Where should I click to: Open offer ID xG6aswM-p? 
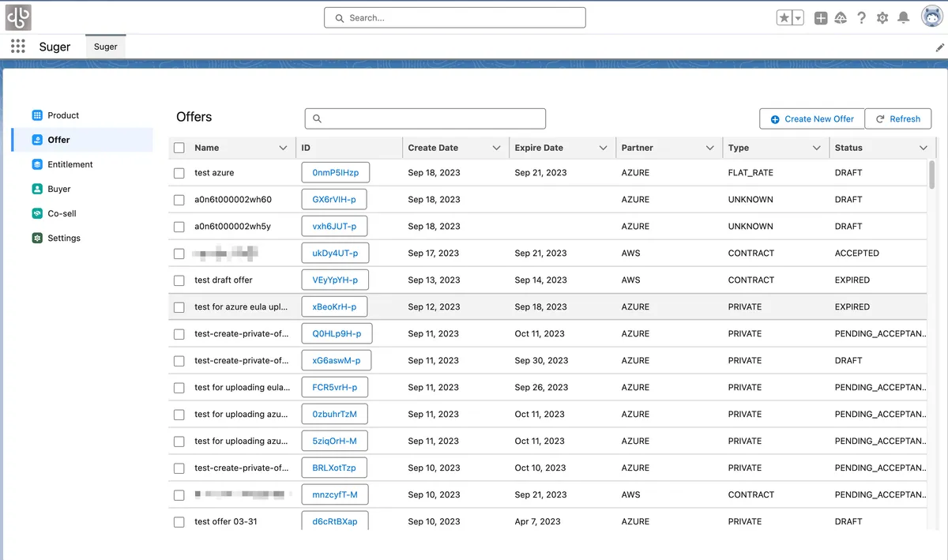click(x=337, y=360)
